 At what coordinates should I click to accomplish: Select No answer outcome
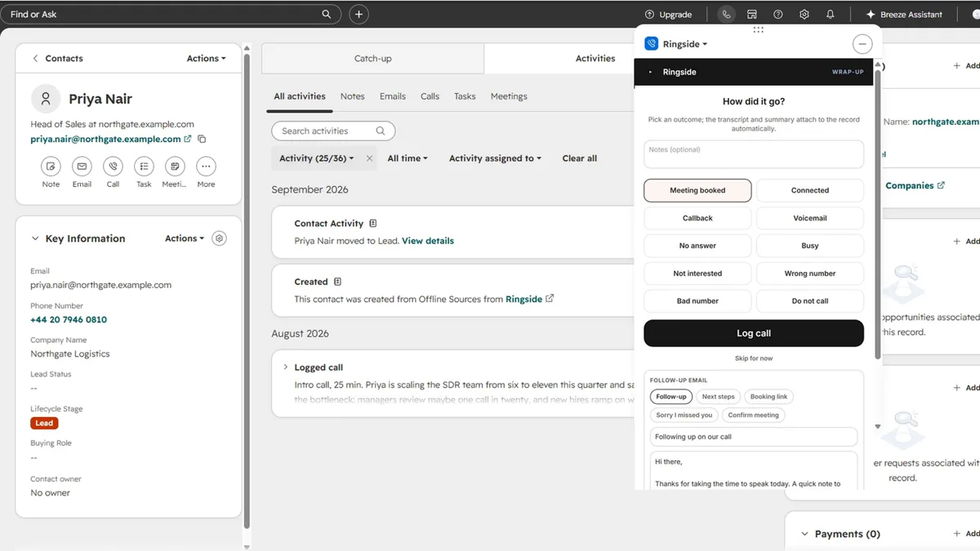click(x=697, y=246)
